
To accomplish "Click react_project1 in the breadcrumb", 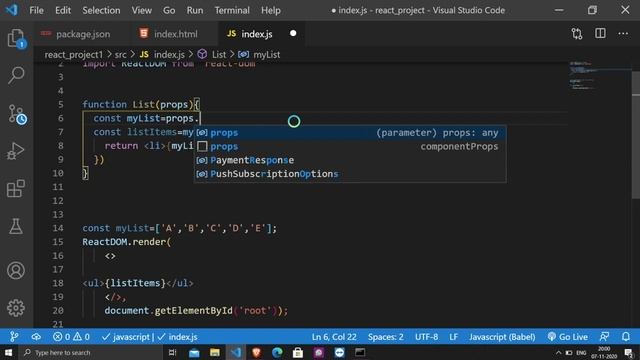I will 74,54.
